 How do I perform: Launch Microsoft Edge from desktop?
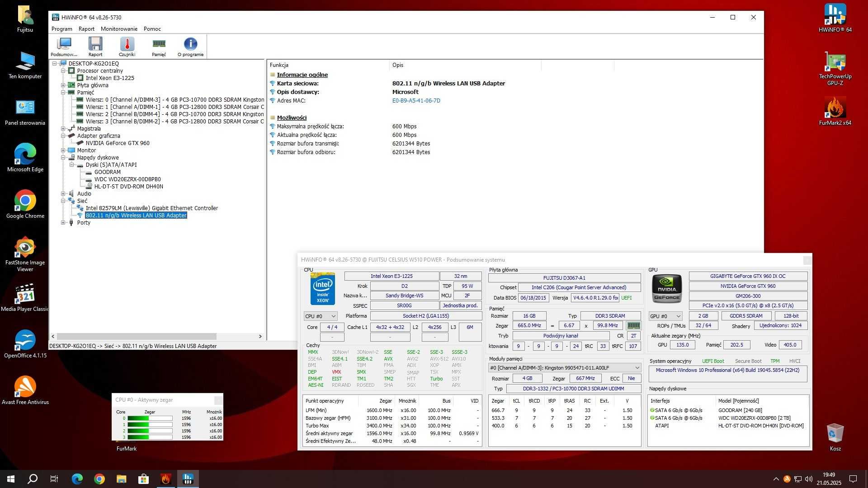click(25, 158)
